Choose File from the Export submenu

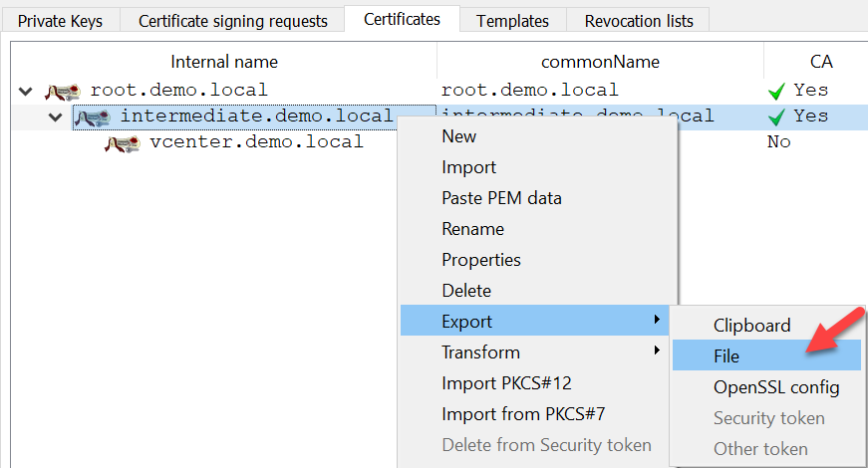tap(726, 355)
